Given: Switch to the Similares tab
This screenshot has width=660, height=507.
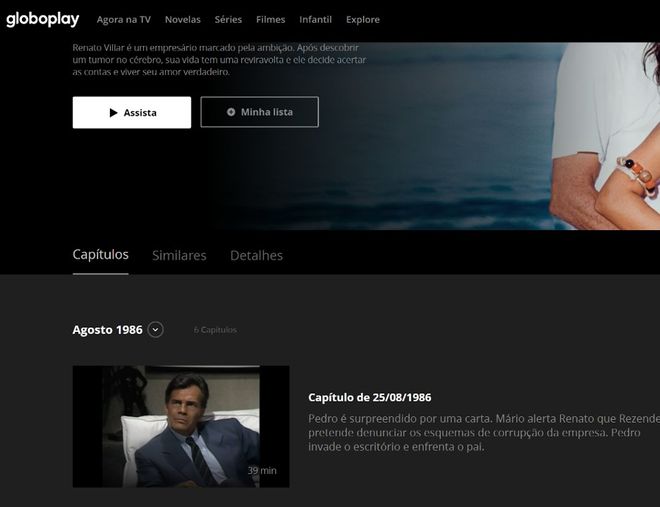Looking at the screenshot, I should point(179,255).
